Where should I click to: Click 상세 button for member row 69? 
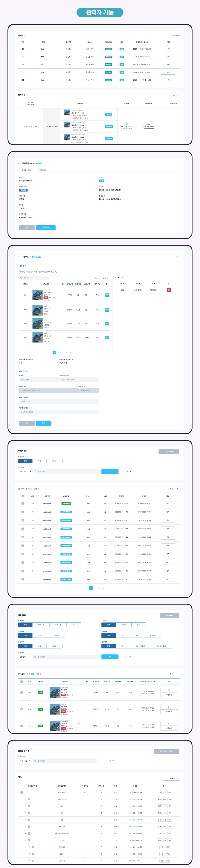(x=168, y=49)
